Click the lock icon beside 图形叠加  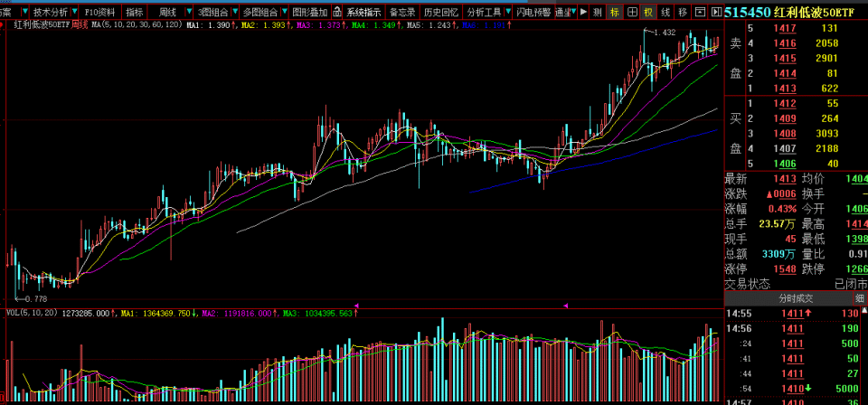(x=336, y=12)
